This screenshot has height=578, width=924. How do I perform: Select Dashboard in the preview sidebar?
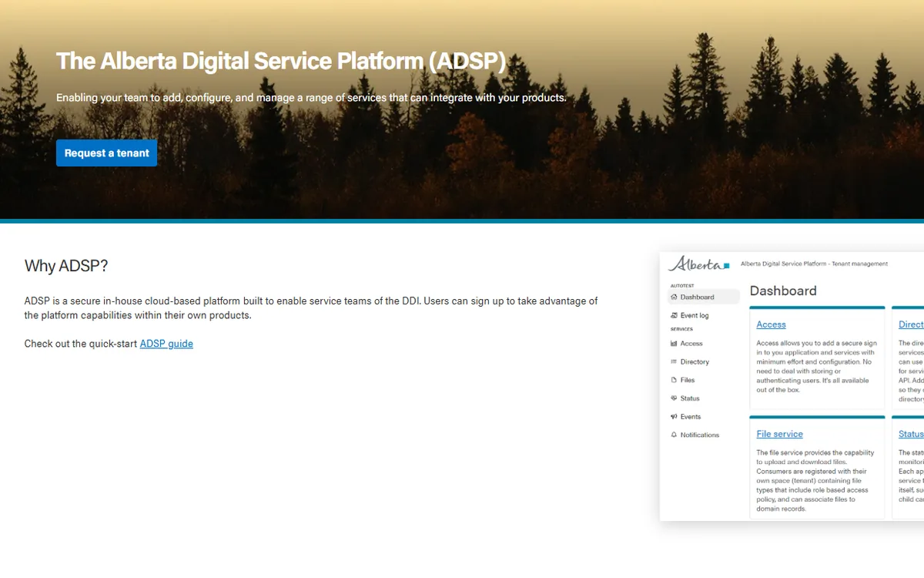[x=703, y=297]
